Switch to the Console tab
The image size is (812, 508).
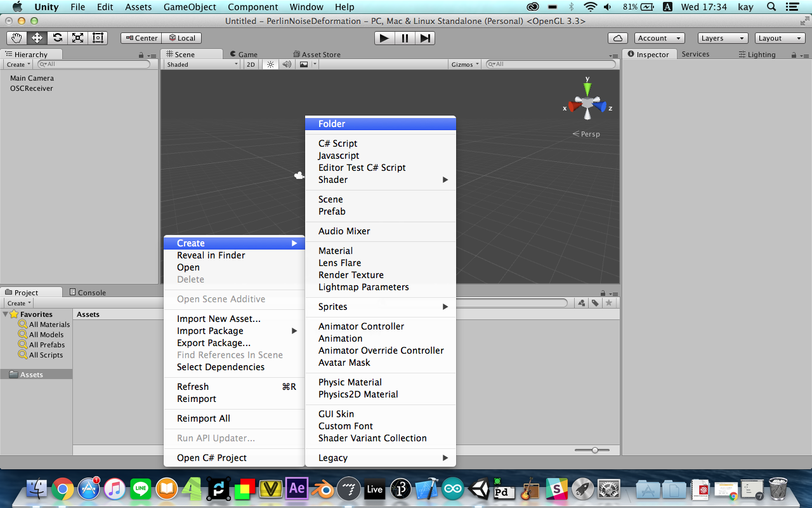pos(88,293)
